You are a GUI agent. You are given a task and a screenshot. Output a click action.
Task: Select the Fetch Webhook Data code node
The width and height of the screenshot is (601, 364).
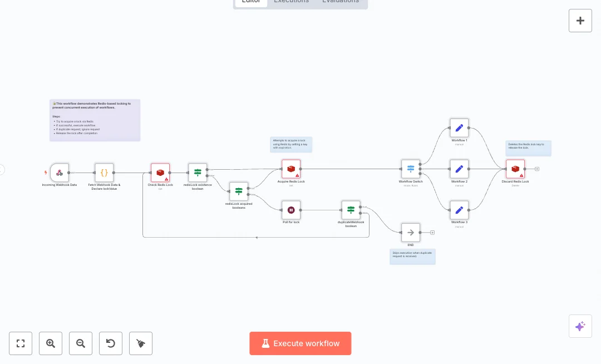pos(104,173)
